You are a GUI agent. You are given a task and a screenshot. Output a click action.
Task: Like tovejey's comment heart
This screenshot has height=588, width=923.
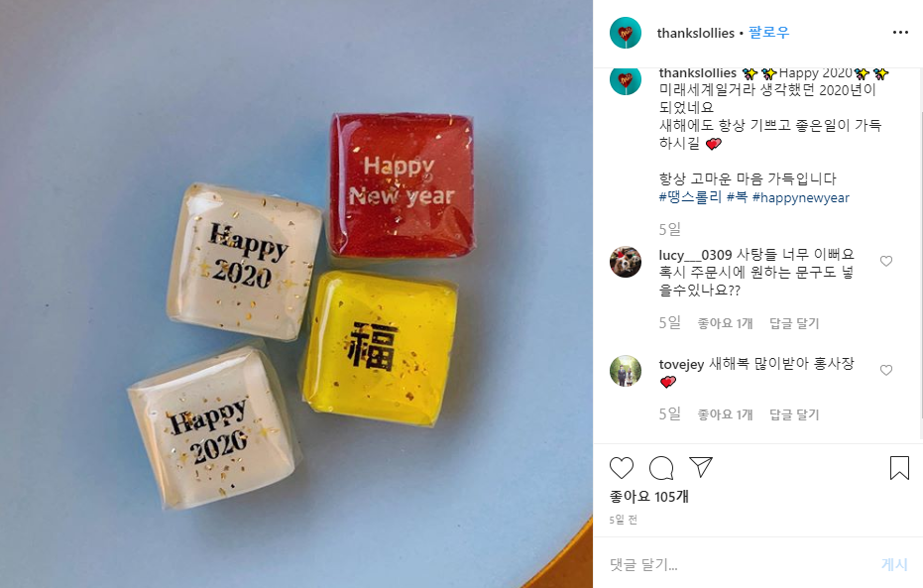[886, 370]
